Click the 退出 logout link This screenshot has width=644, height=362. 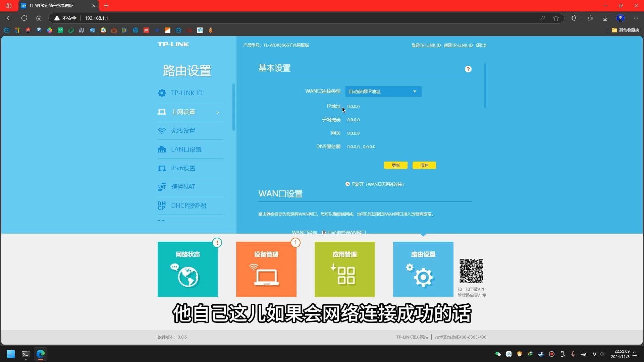481,45
